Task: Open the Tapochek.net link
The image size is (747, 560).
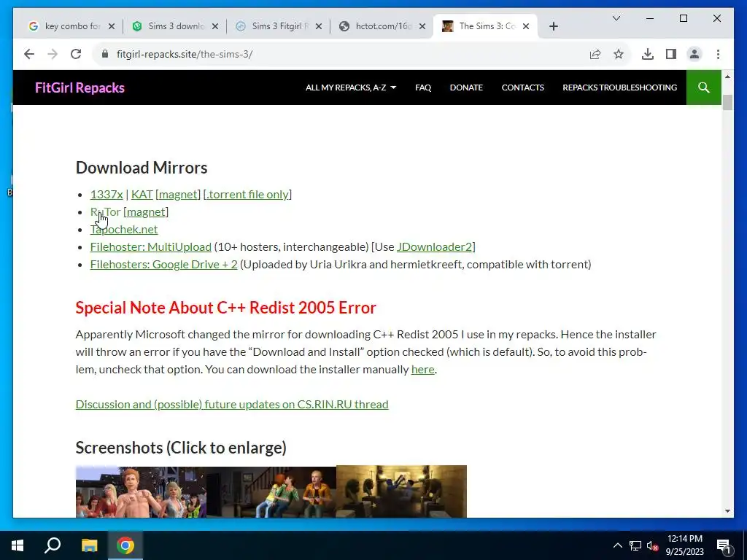Action: coord(124,230)
